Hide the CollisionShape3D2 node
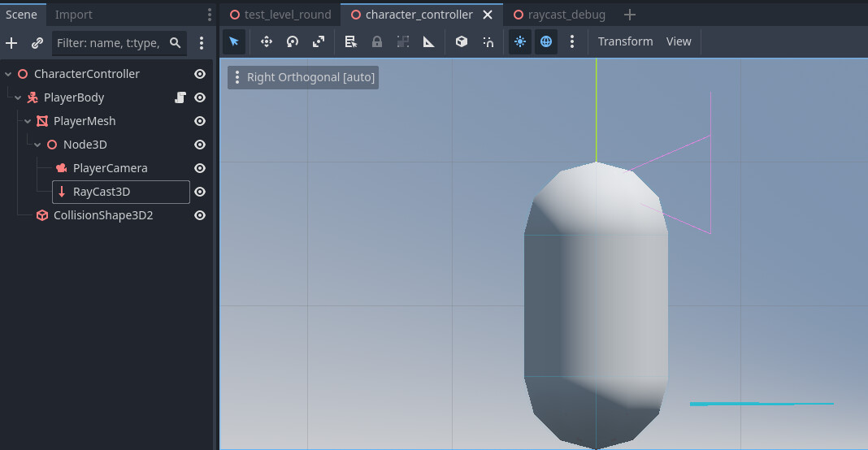The width and height of the screenshot is (868, 450). pyautogui.click(x=200, y=215)
